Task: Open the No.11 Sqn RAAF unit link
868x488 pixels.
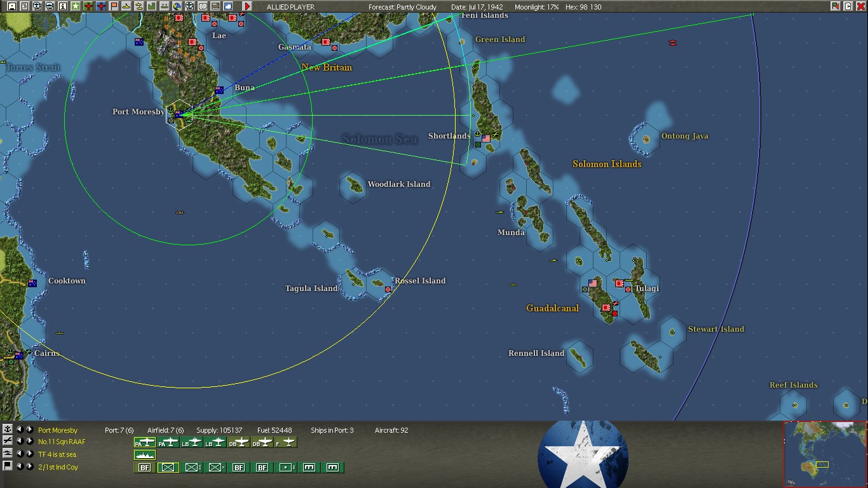Action: pos(62,442)
